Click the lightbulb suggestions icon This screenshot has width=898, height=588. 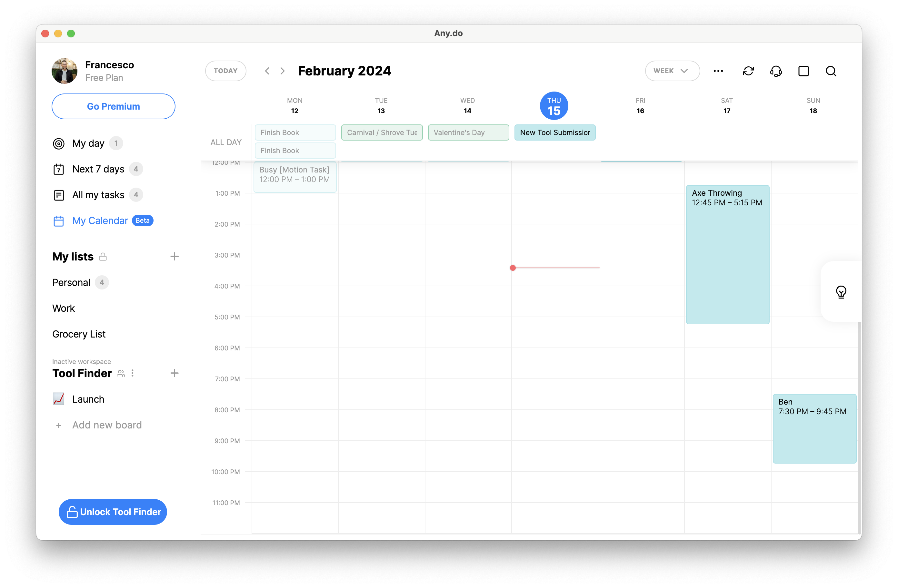[841, 291]
